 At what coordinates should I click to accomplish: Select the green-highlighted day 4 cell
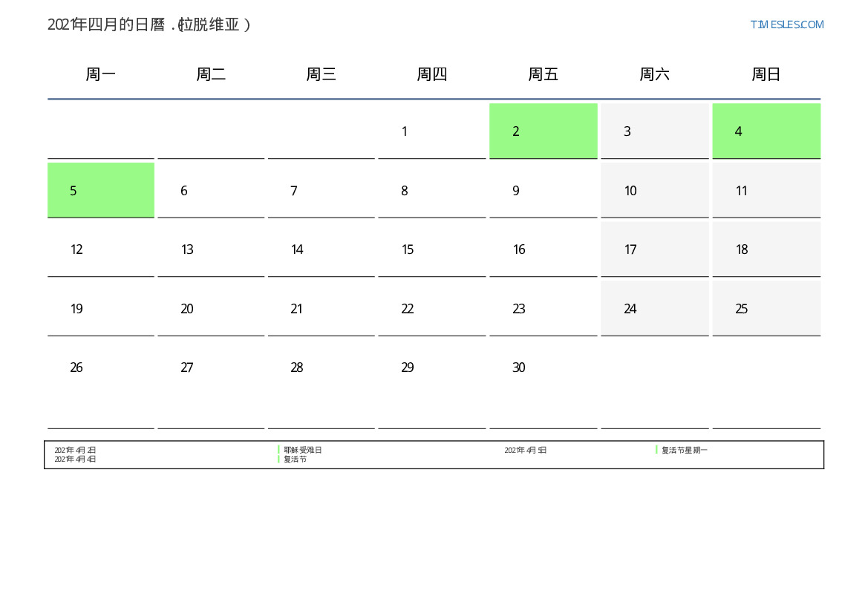[x=766, y=131]
